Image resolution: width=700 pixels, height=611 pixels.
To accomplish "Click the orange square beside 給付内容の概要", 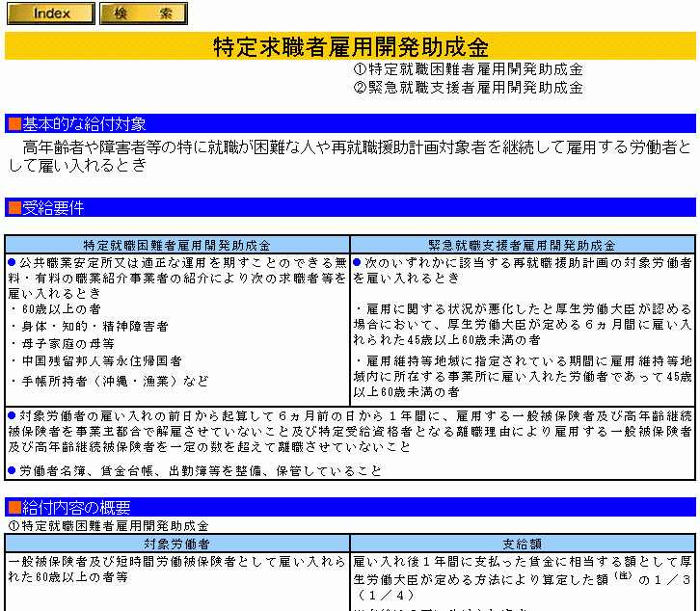I will coord(13,507).
